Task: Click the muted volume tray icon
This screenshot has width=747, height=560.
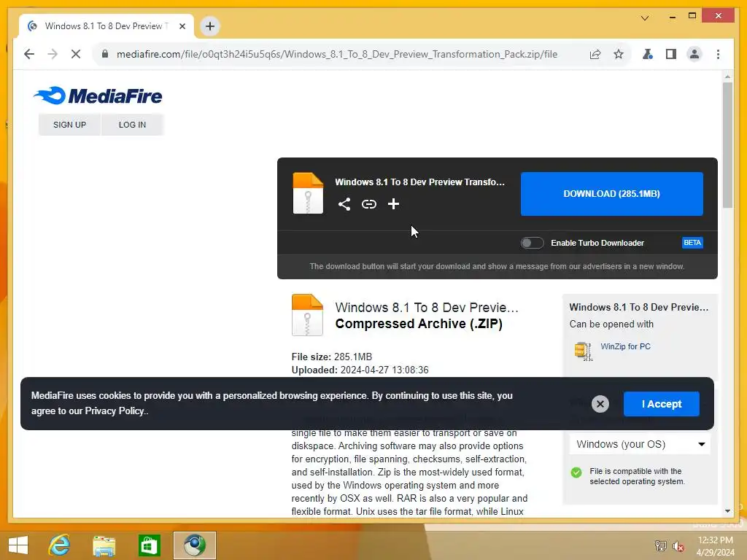Action: point(678,546)
